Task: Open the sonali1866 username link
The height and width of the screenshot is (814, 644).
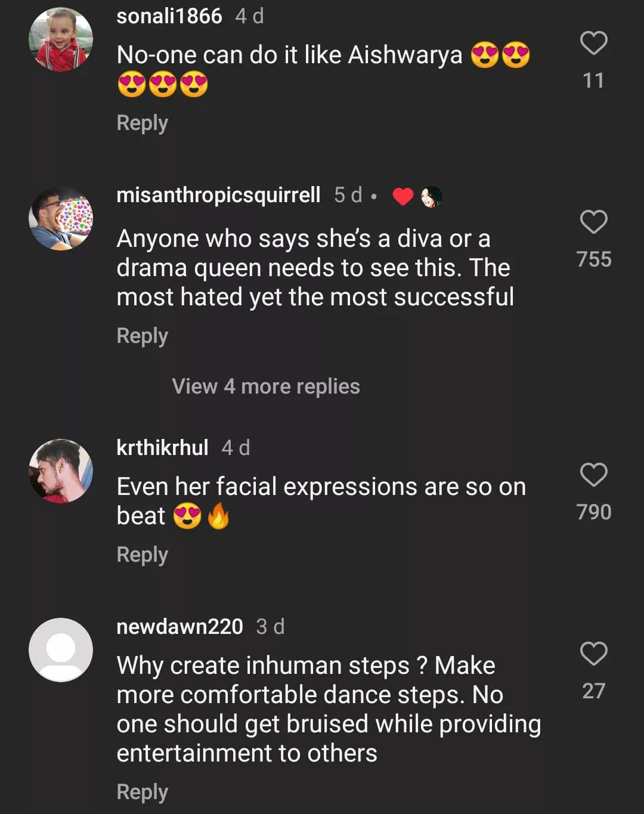Action: [169, 16]
